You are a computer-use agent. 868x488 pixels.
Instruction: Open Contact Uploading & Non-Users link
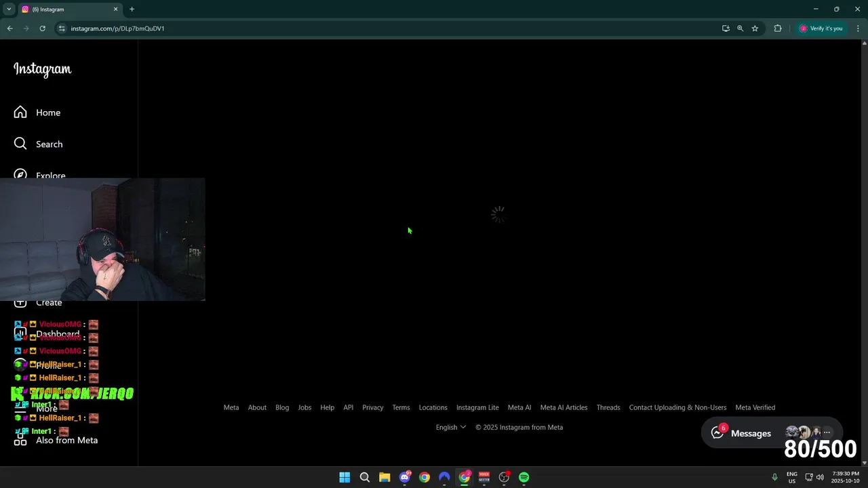click(677, 407)
